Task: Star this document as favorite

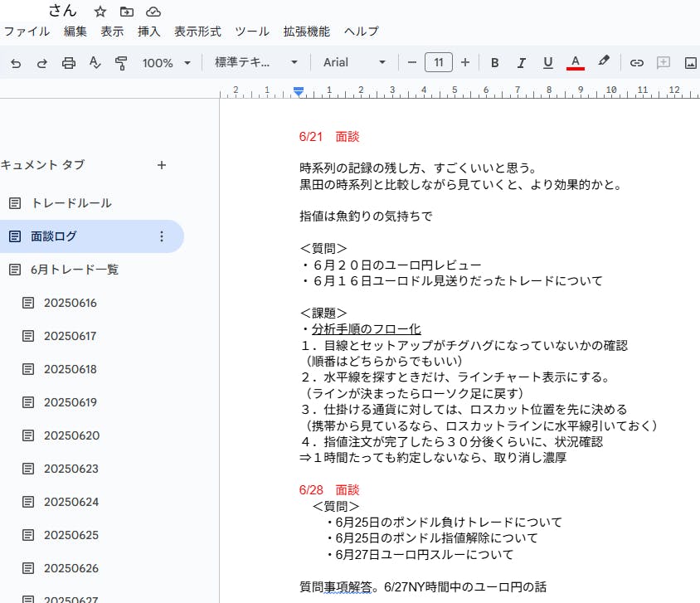Action: tap(100, 11)
